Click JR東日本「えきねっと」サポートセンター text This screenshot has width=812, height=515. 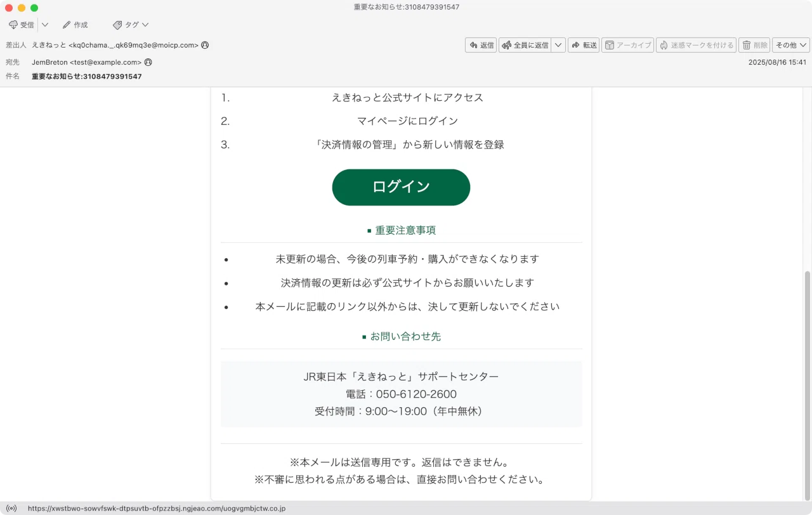tap(401, 377)
